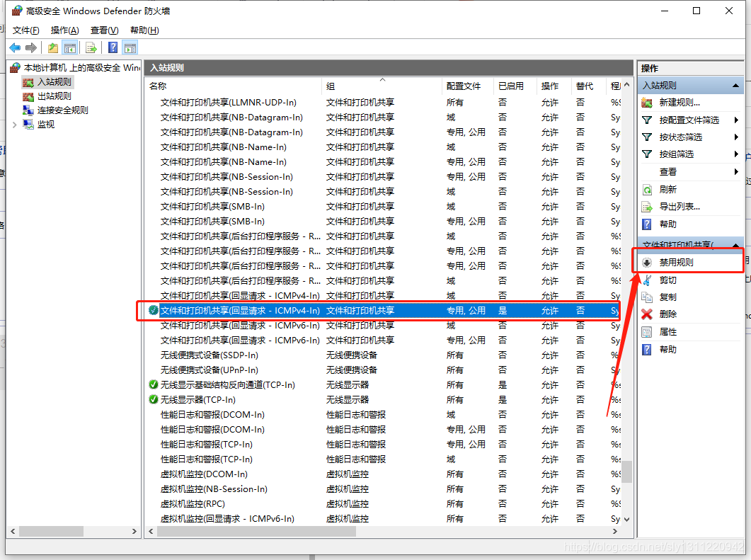This screenshot has height=560, width=751.
Task: Click the filter icon for 按组筛选
Action: tap(647, 154)
